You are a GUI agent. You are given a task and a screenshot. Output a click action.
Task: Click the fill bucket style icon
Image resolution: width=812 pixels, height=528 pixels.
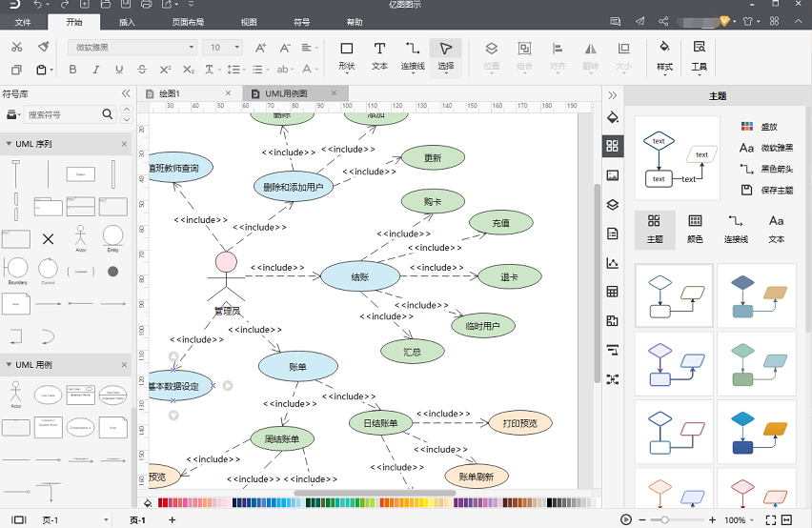tap(664, 55)
